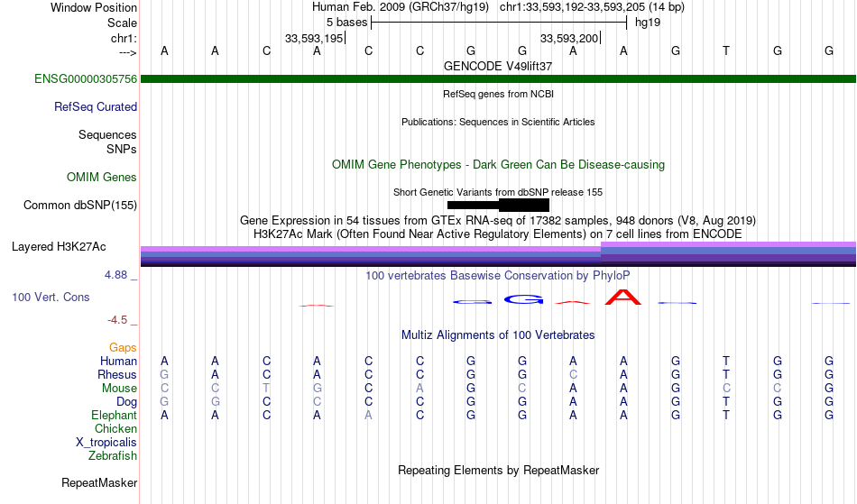This screenshot has width=857, height=504.
Task: Click the Common dbSNP(155) track label
Action: pyautogui.click(x=80, y=205)
